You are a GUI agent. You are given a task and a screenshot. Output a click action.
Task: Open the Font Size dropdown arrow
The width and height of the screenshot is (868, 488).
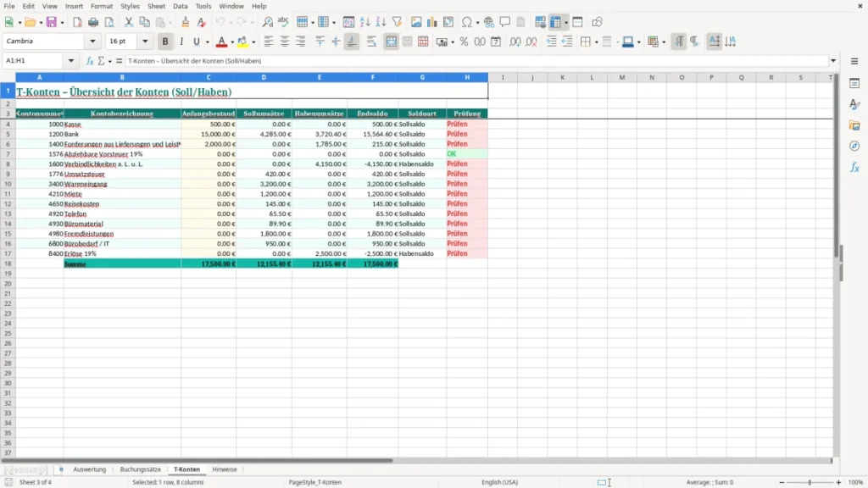pyautogui.click(x=145, y=41)
